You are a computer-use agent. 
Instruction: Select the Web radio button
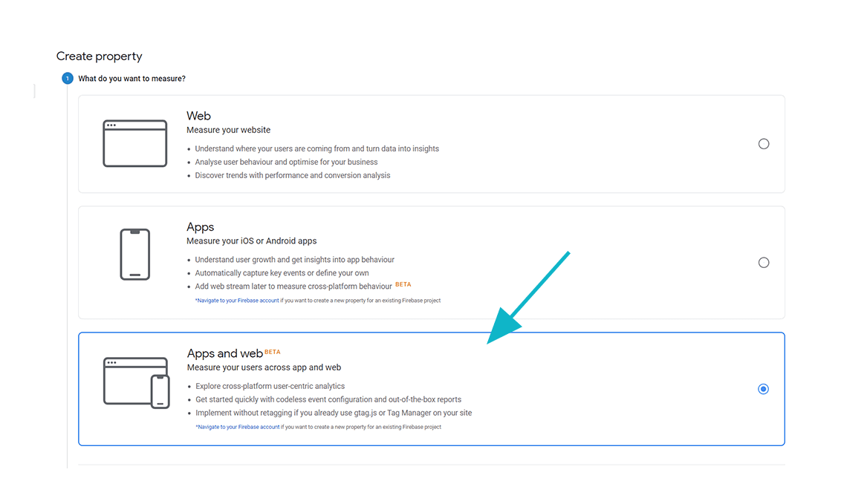click(764, 143)
